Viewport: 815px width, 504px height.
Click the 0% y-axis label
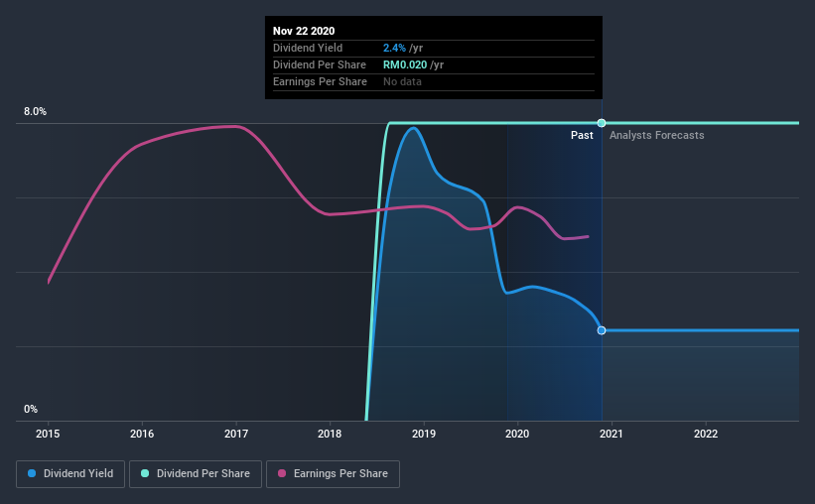pos(31,410)
